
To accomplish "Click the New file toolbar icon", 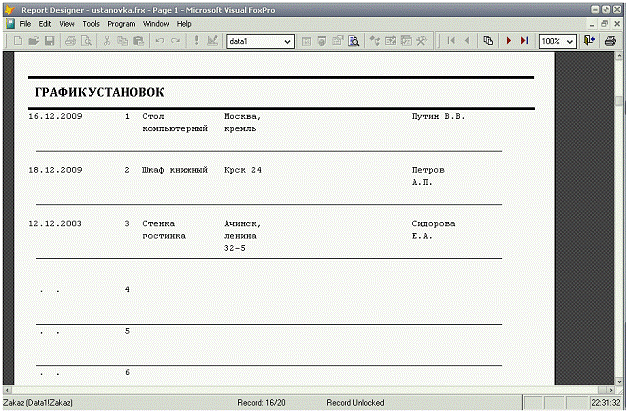I will pos(16,41).
